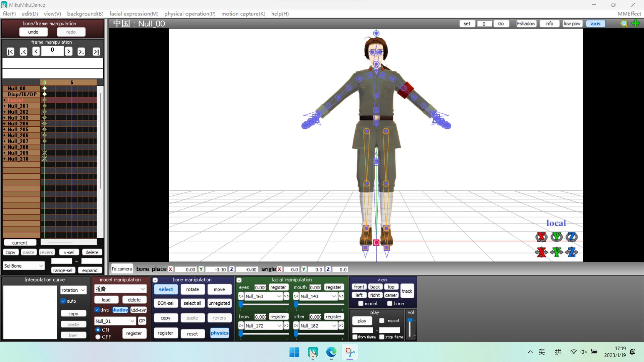Click the Y rotation axis handle
644x362 pixels.
557,237
